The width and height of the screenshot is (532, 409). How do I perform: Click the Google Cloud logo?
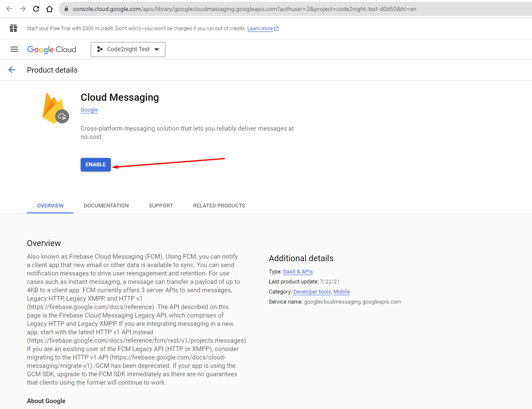click(x=52, y=50)
